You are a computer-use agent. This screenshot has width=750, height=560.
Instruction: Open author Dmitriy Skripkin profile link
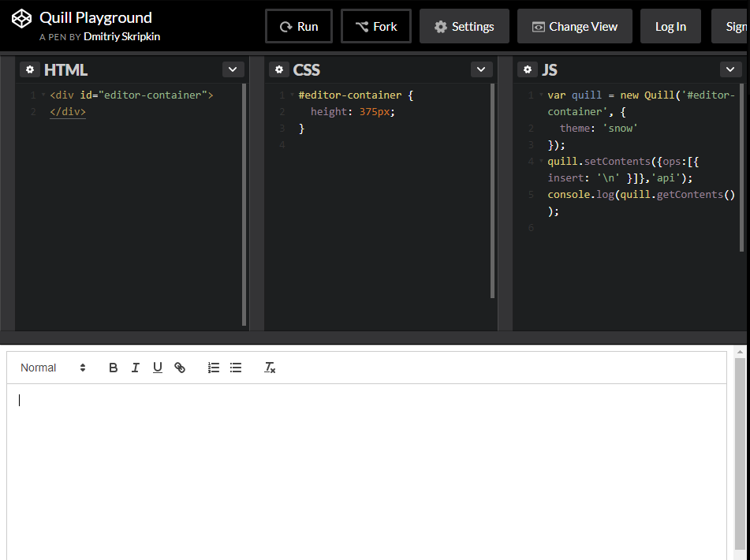tap(122, 37)
